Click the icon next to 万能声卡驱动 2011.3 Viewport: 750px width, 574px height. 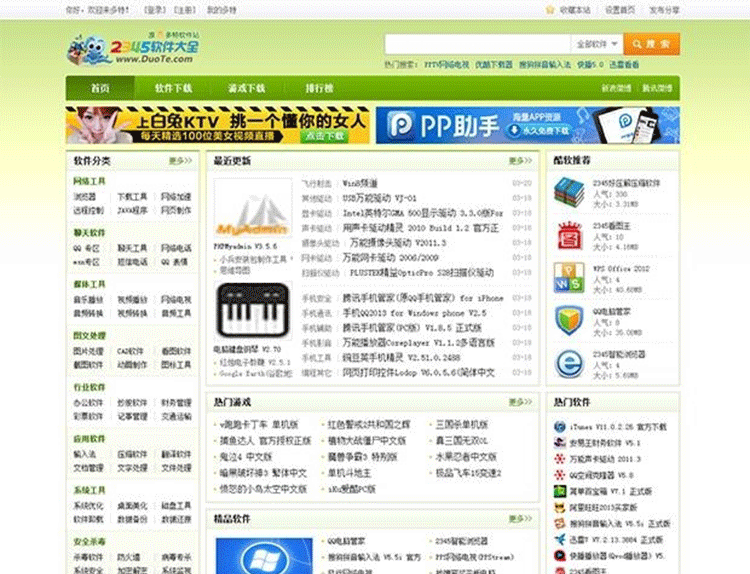(560, 459)
